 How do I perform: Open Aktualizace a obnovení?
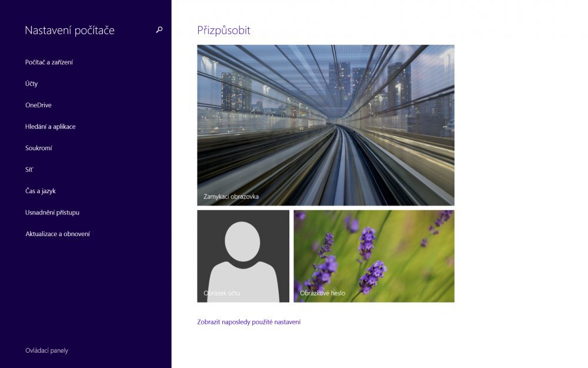point(58,234)
